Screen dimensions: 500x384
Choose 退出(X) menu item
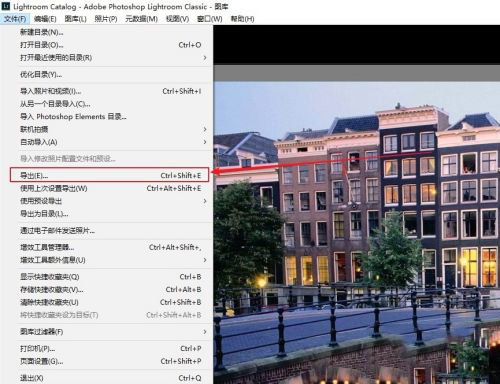click(x=107, y=378)
